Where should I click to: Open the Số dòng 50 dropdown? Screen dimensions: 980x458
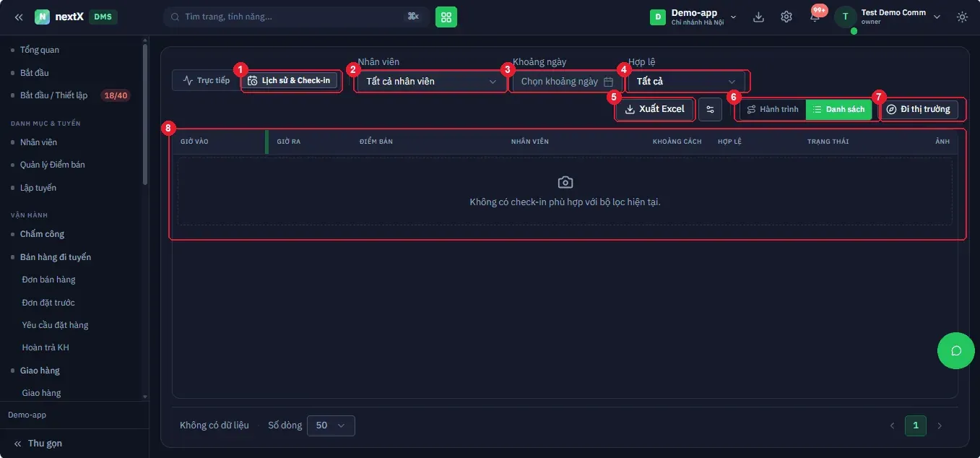[x=331, y=425]
